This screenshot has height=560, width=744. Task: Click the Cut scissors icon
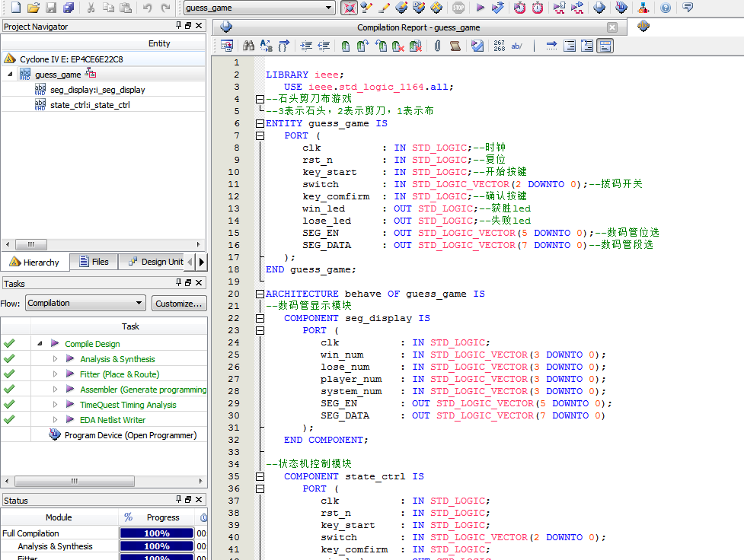(91, 7)
